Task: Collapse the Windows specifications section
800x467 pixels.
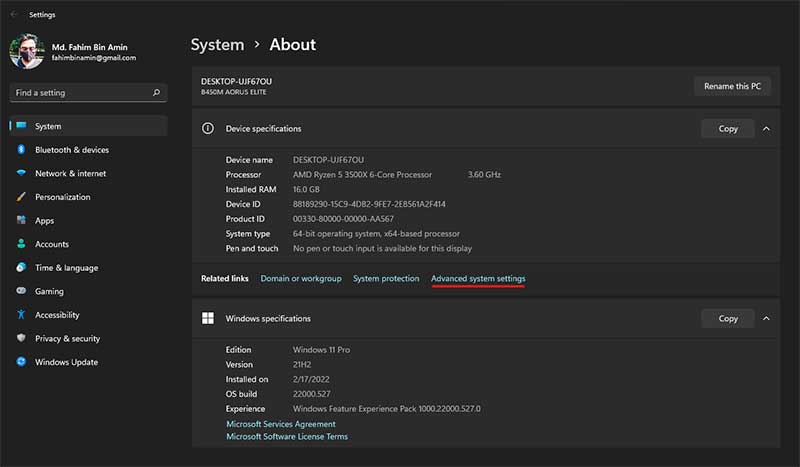Action: click(766, 318)
